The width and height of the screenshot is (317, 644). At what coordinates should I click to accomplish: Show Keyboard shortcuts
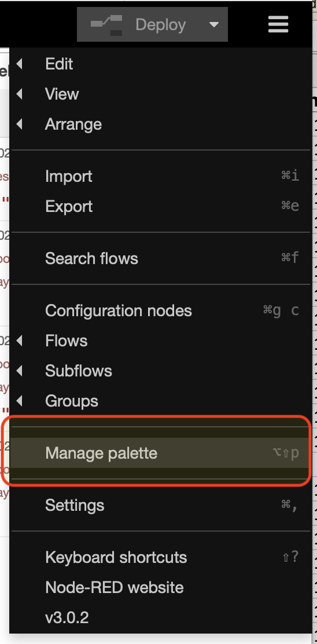pyautogui.click(x=160, y=557)
